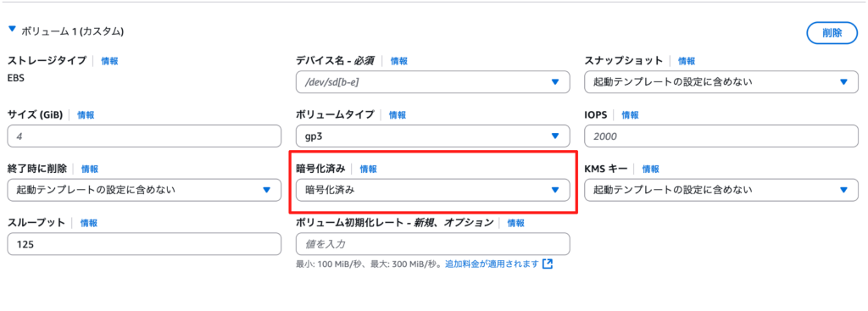
Task: Click 情報 link next to デバイス名
Action: 399,61
